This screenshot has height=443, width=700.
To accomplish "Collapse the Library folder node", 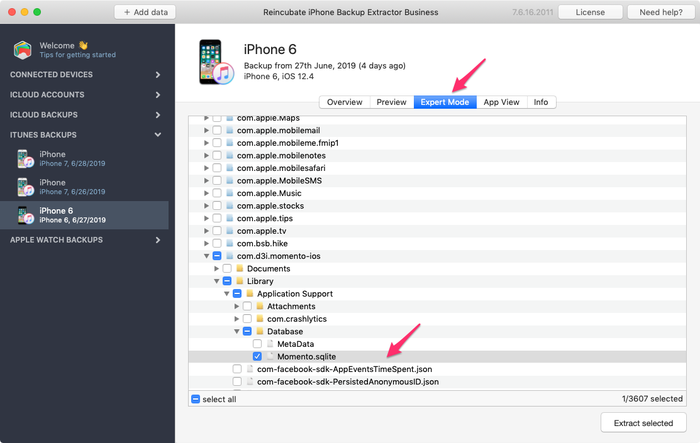I will (217, 281).
